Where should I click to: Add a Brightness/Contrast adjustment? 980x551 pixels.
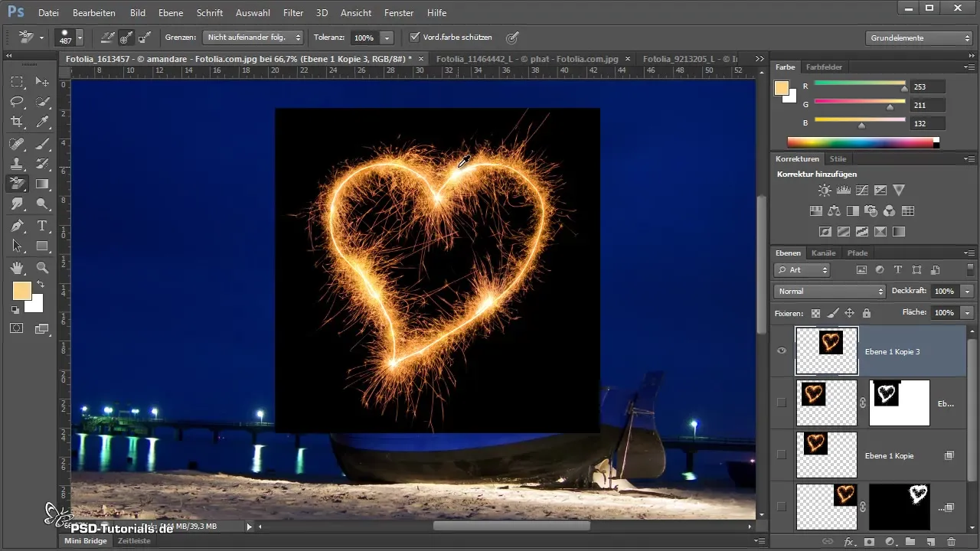824,190
